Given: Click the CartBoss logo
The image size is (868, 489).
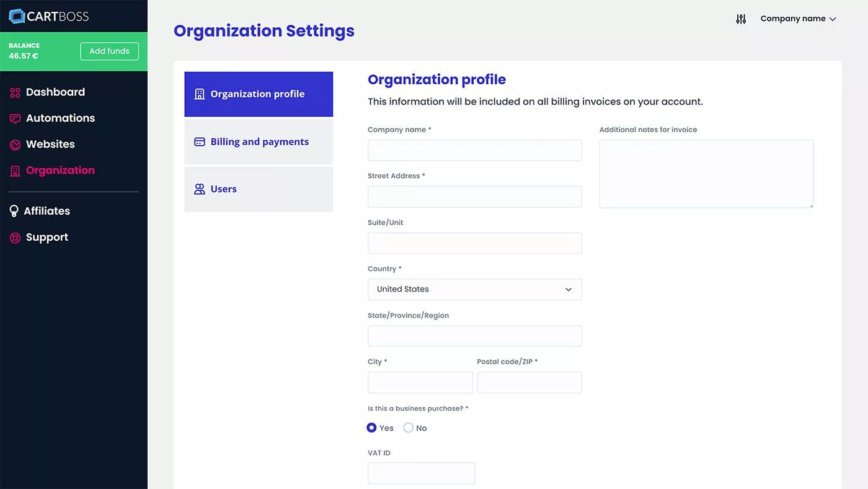Looking at the screenshot, I should (x=49, y=16).
